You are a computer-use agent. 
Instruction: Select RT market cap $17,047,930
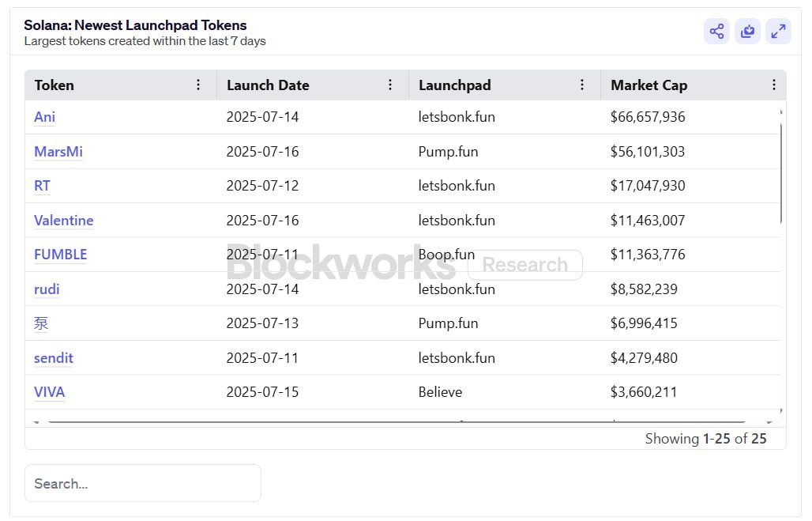[648, 186]
